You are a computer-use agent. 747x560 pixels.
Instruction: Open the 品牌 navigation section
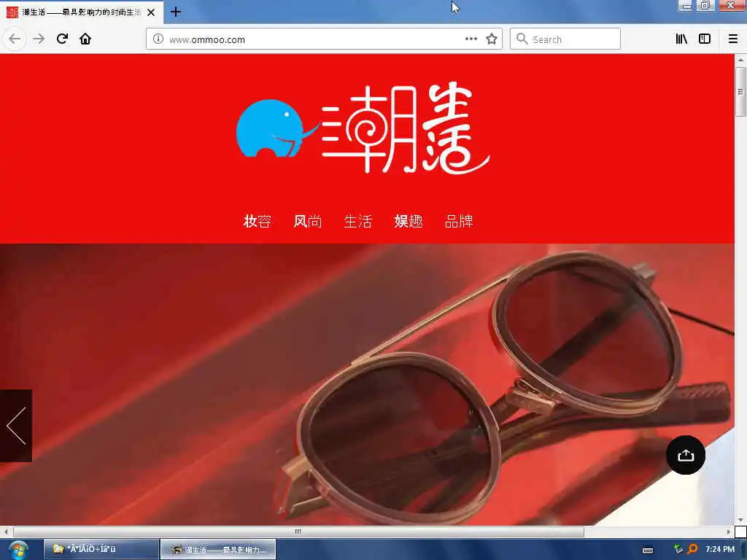pos(459,222)
